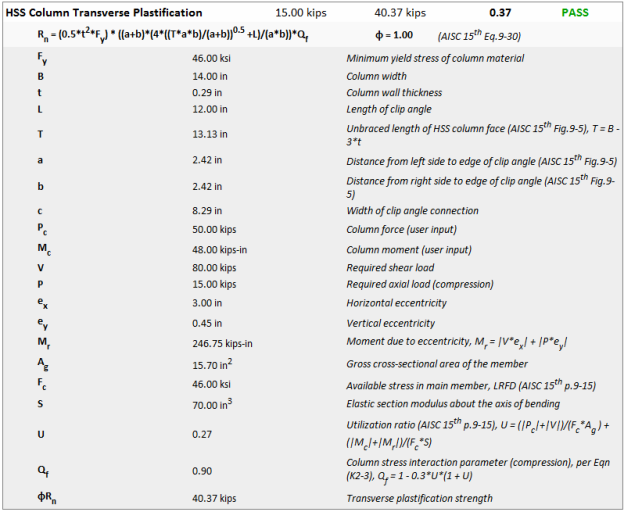Select the 70.00 in³ section modulus value
The image size is (624, 512).
click(x=213, y=402)
